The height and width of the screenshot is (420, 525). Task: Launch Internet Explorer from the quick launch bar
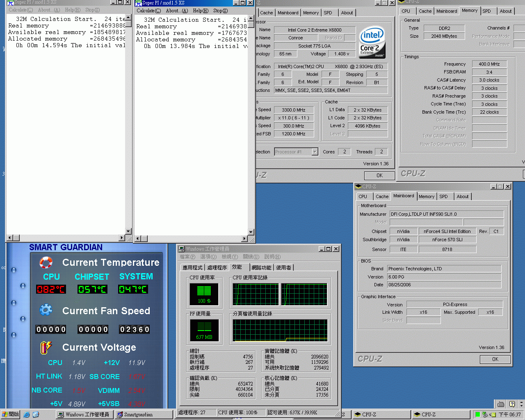point(27,415)
